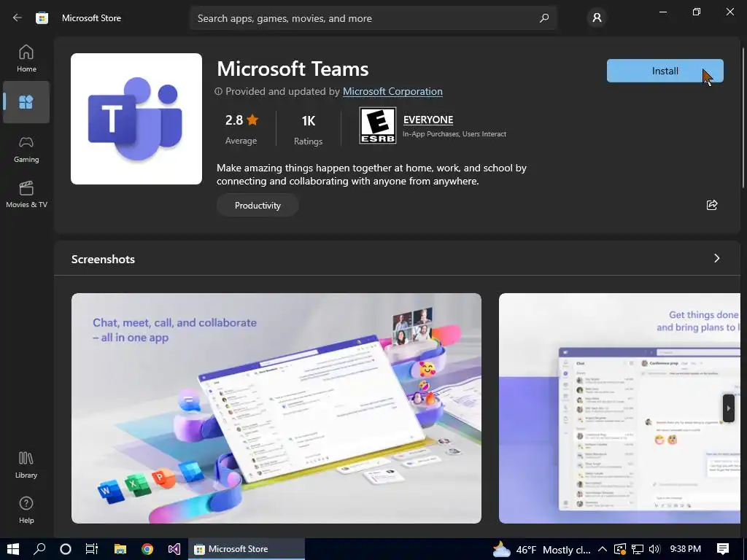
Task: Launch Chrome from taskbar
Action: (x=147, y=549)
